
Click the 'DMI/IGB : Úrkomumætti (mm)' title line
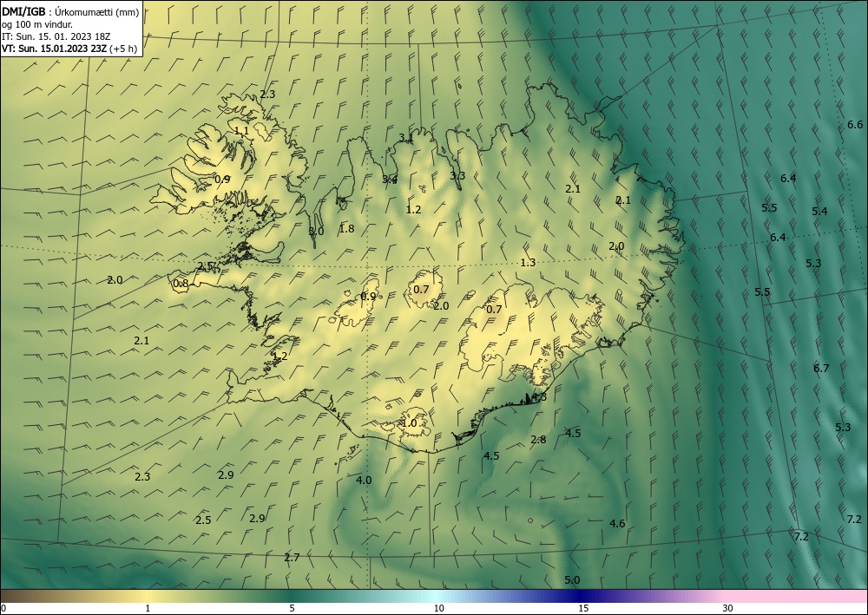(70, 12)
